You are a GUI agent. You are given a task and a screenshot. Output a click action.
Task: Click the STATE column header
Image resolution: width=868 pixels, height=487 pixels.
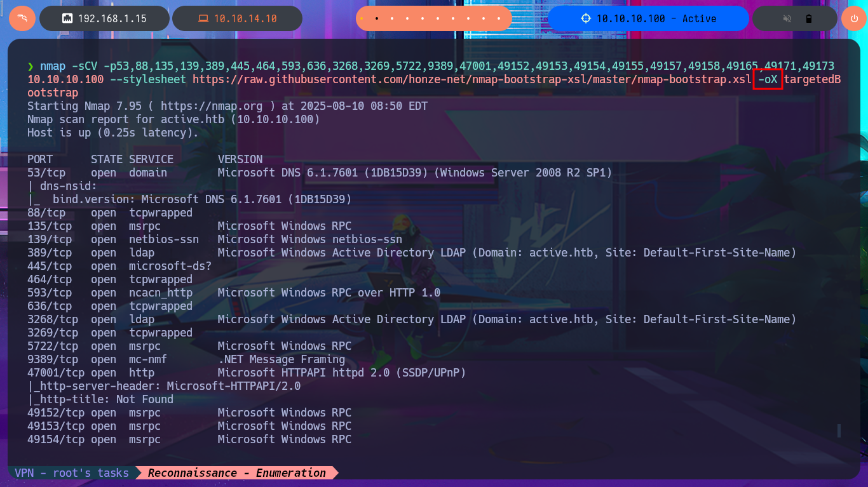click(107, 159)
